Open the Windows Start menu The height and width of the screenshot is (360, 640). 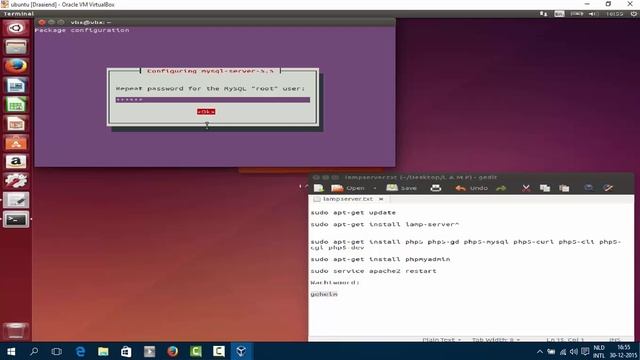coord(11,351)
